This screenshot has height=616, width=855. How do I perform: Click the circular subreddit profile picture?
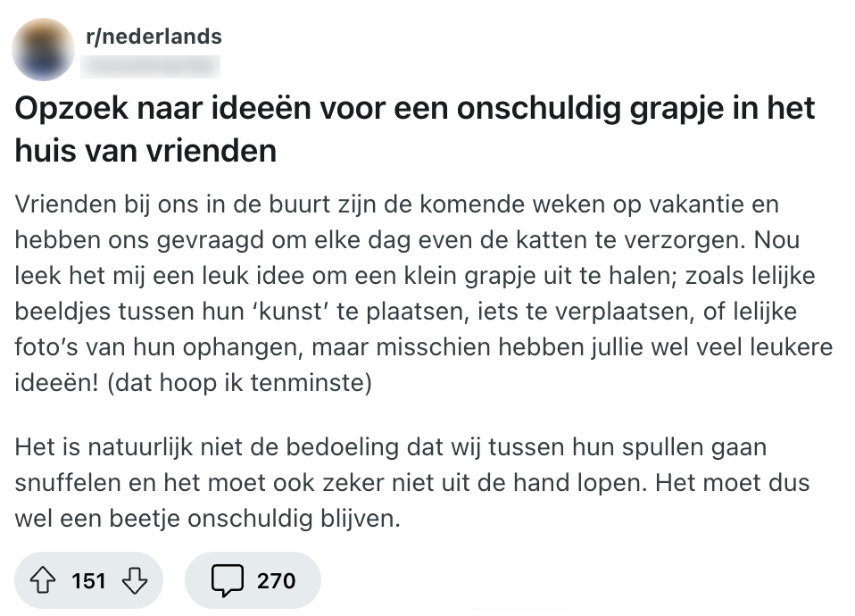(41, 49)
